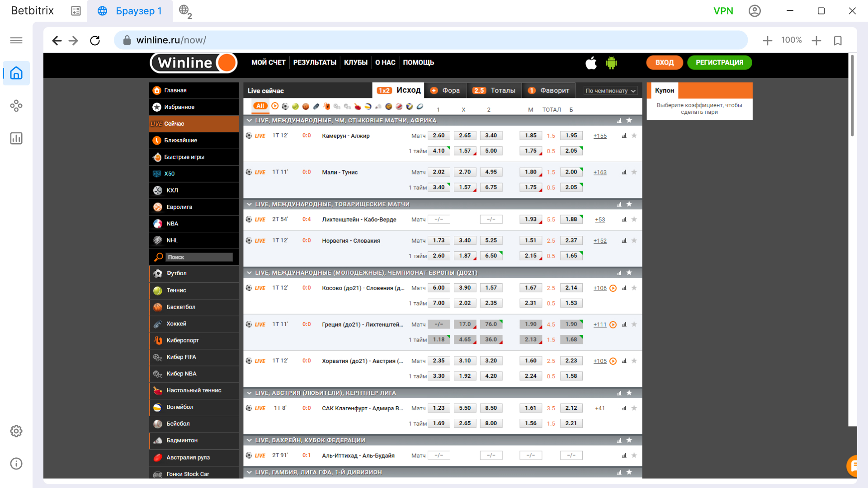Open the Apple iOS app icon
868x488 pixels.
(x=591, y=63)
